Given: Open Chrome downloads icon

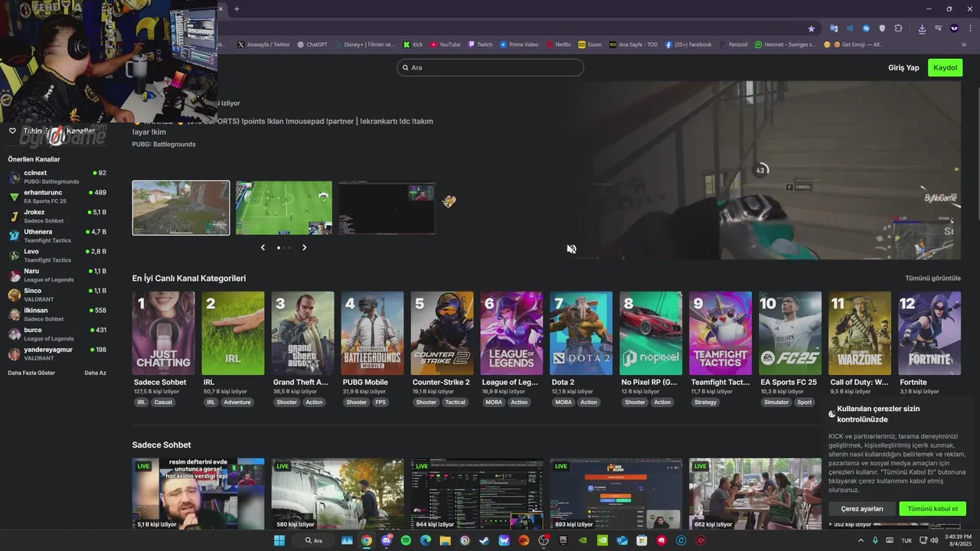Looking at the screenshot, I should tap(922, 28).
